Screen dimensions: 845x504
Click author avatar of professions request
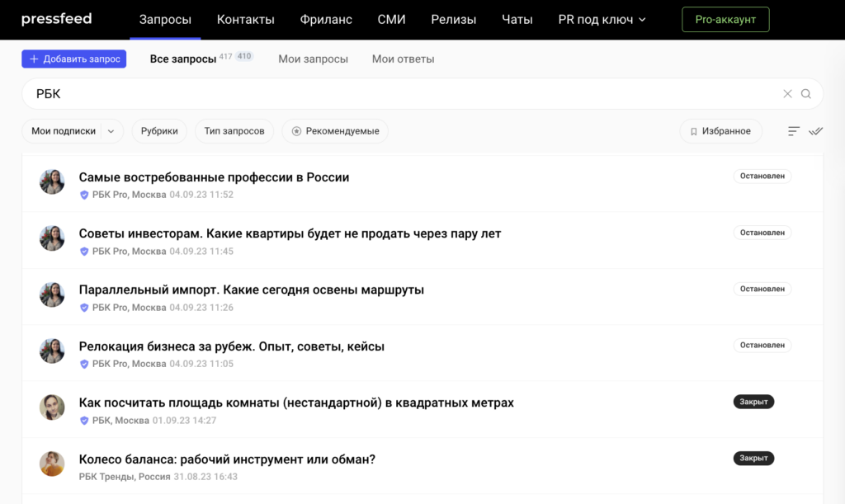(52, 182)
